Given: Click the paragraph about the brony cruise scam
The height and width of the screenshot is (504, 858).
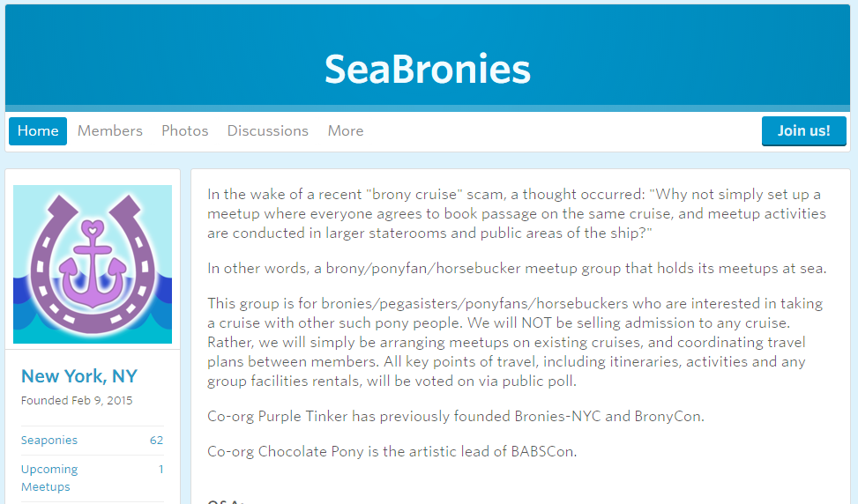Looking at the screenshot, I should pyautogui.click(x=516, y=213).
